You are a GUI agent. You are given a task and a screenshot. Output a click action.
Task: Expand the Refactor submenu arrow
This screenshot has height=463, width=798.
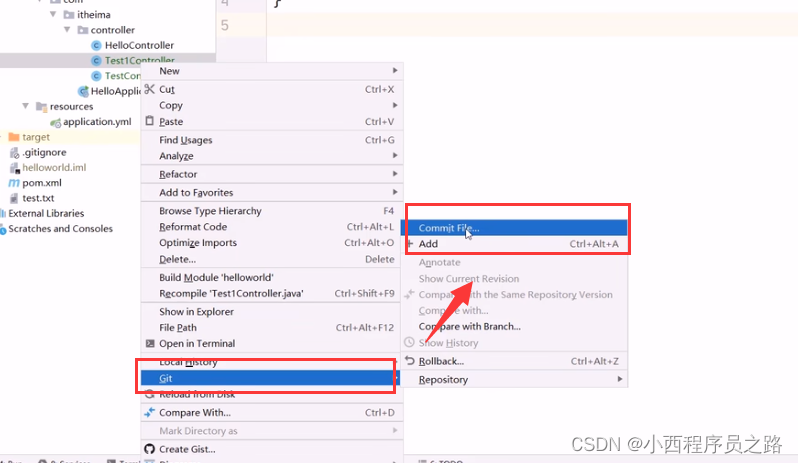point(395,173)
